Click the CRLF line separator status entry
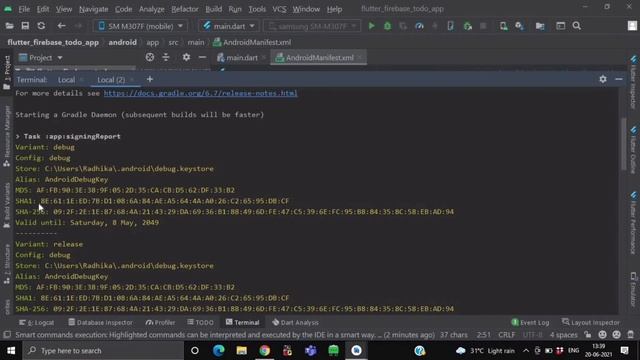Image resolution: width=640 pixels, height=360 pixels. tap(507, 335)
